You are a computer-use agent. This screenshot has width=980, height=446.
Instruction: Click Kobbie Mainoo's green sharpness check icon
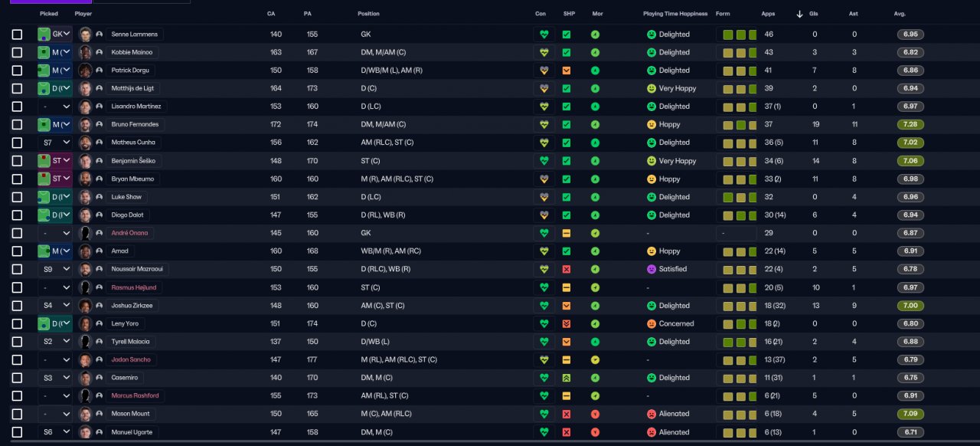567,52
